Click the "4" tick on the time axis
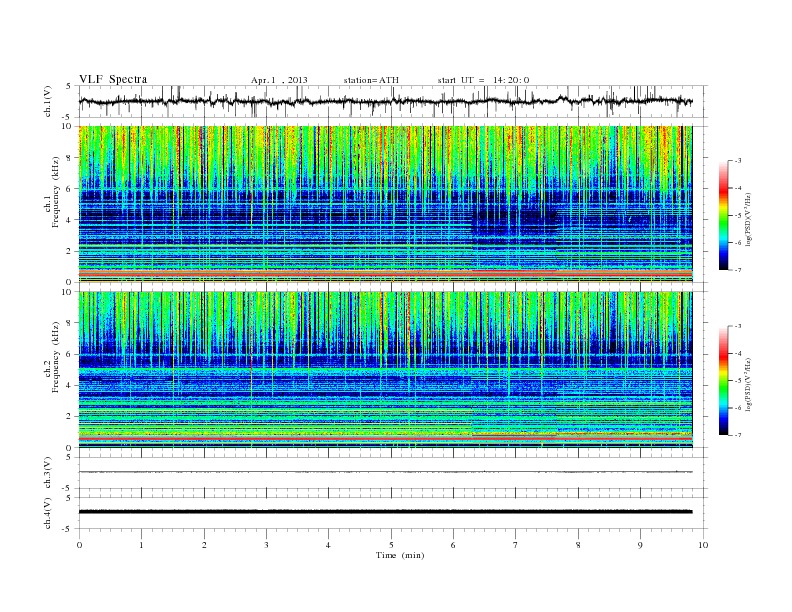 click(328, 545)
